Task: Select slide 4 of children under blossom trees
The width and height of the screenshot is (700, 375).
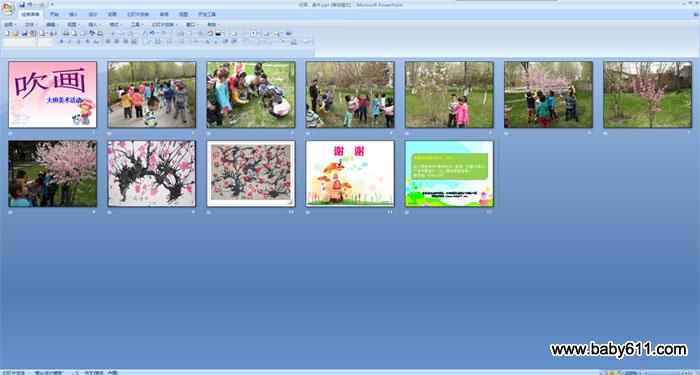Action: [x=350, y=94]
